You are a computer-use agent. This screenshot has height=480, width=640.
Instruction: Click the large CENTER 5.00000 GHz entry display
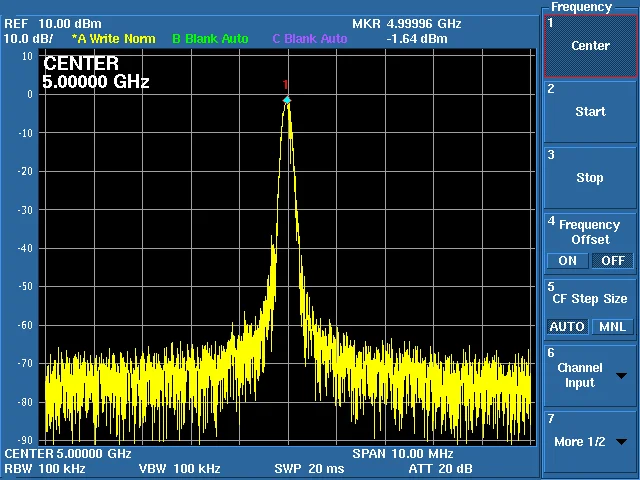click(96, 73)
